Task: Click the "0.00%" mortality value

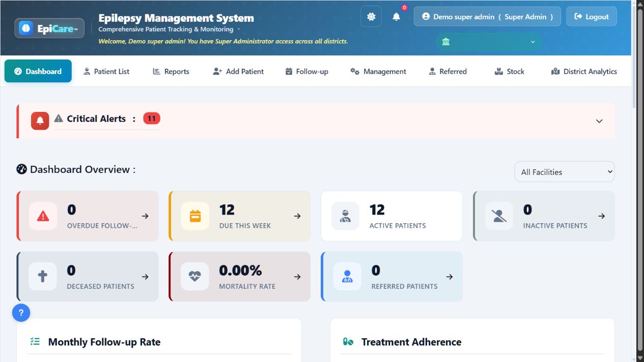Action: [240, 270]
